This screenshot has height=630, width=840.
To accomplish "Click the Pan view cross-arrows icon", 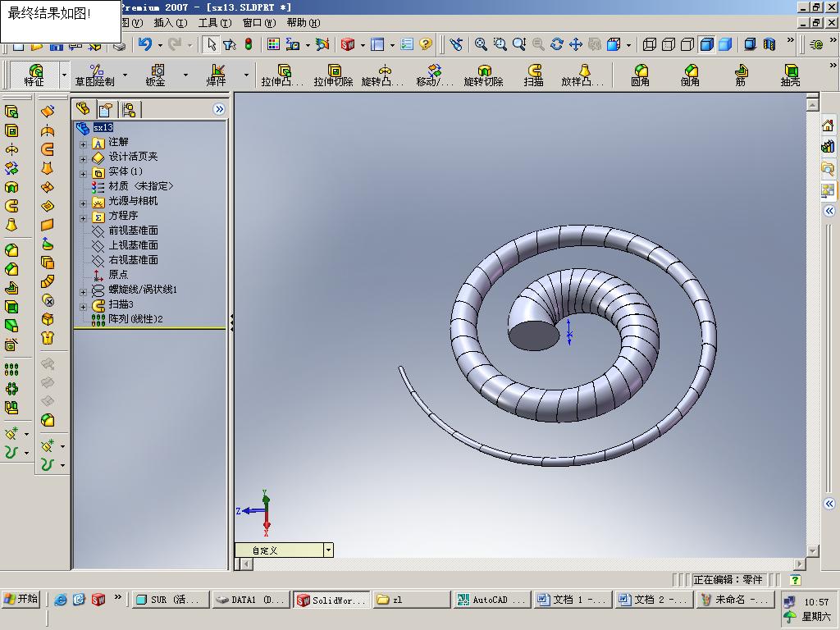I will (x=575, y=44).
